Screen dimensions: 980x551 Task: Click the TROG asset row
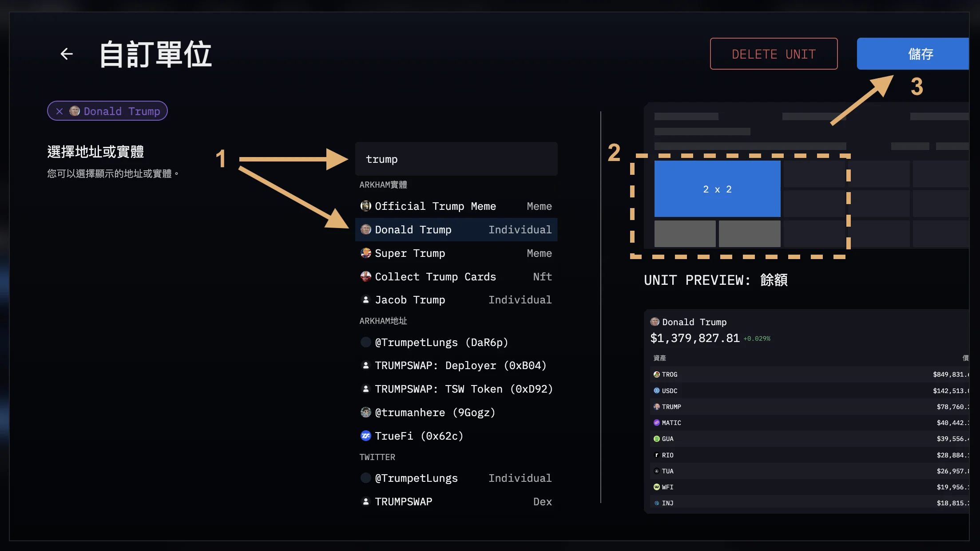(x=809, y=374)
